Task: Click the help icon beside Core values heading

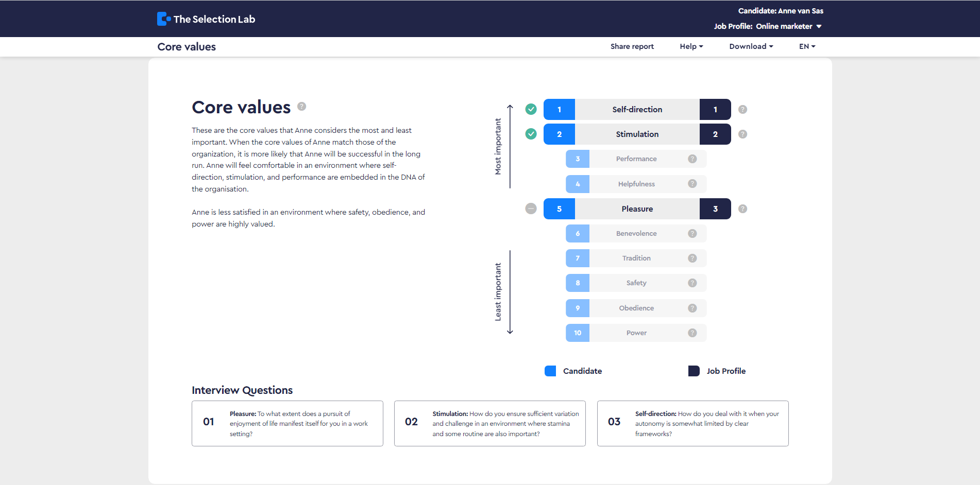Action: [x=302, y=106]
